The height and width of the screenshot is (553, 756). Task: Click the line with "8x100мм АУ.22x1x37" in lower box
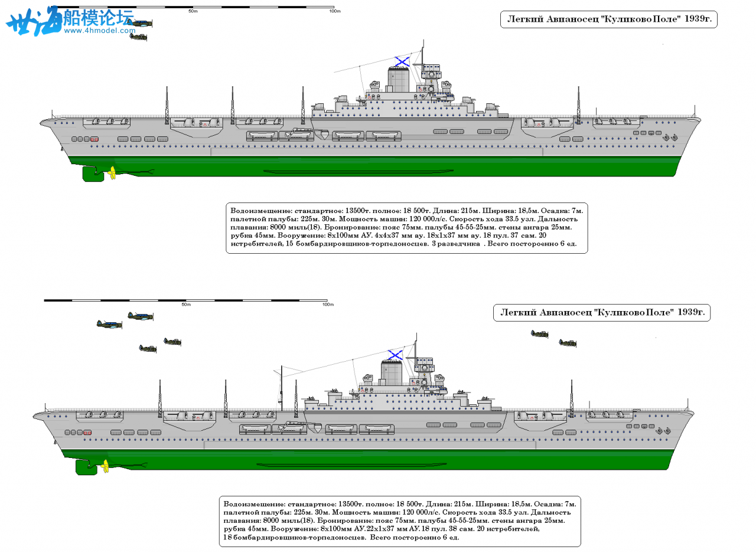(x=382, y=529)
